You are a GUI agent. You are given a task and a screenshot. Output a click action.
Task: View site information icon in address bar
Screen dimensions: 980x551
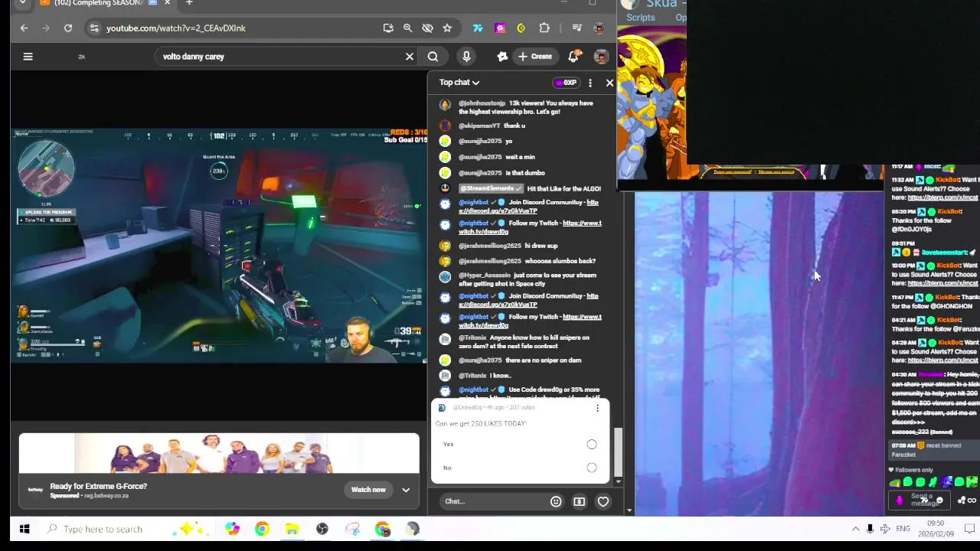93,28
